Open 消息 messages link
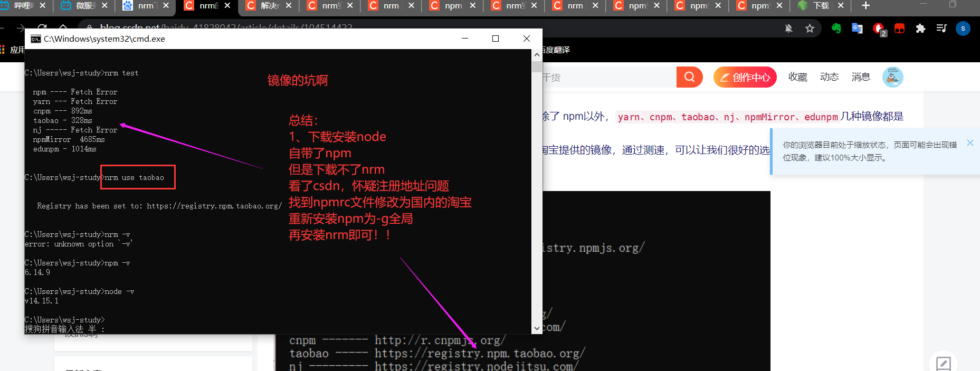 [x=861, y=77]
